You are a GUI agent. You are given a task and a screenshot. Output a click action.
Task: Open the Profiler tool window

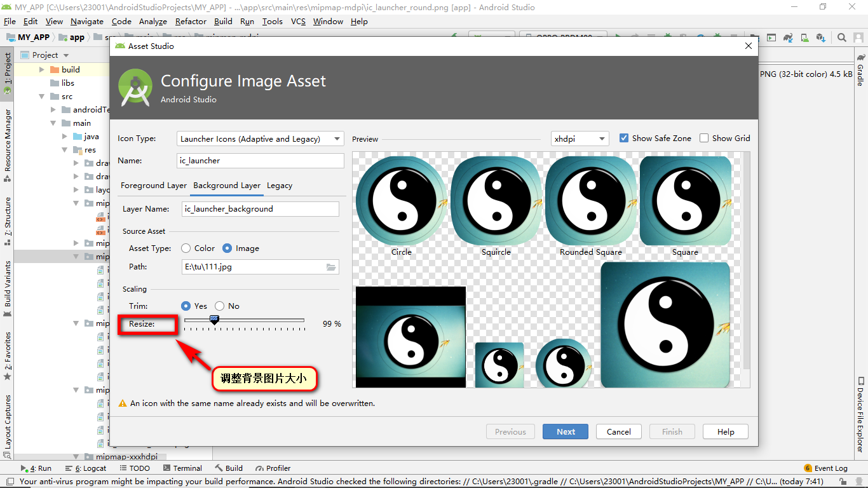click(273, 468)
